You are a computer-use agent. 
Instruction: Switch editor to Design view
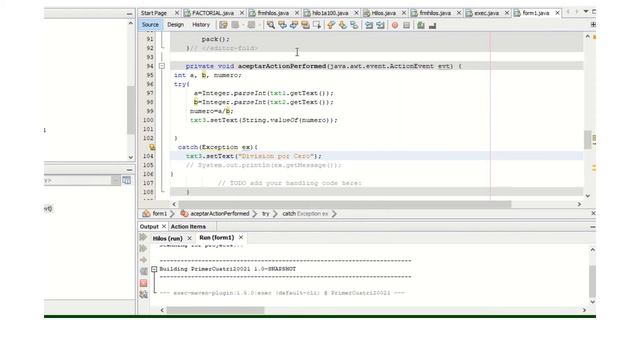176,24
